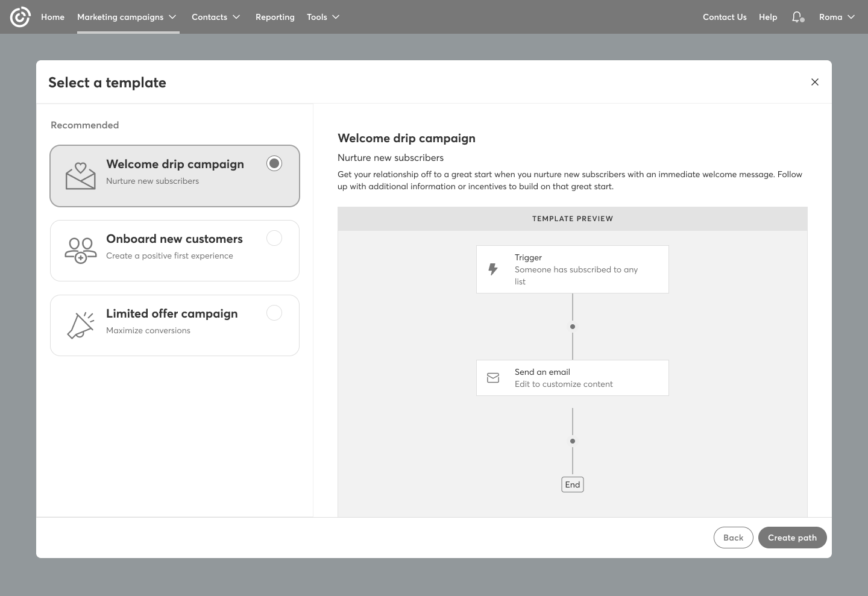Select the Welcome drip campaign radio button
The width and height of the screenshot is (868, 596).
click(x=274, y=163)
